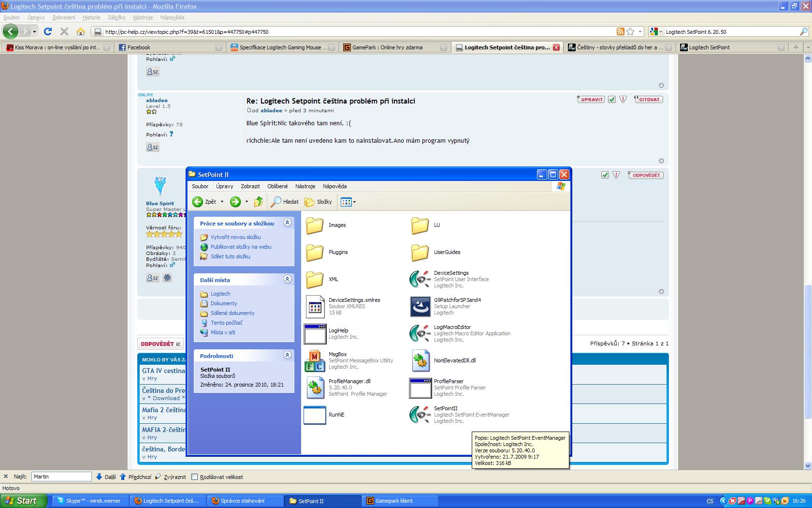Screen dimensions: 812x508
Task: Switch to Gamepark klient taskbar button
Action: 400,501
